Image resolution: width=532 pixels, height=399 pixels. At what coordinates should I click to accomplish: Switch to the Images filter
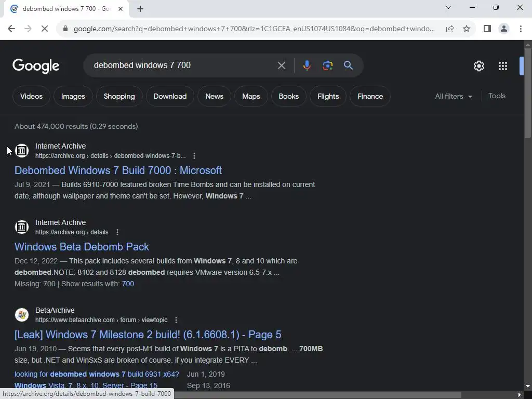tap(73, 96)
